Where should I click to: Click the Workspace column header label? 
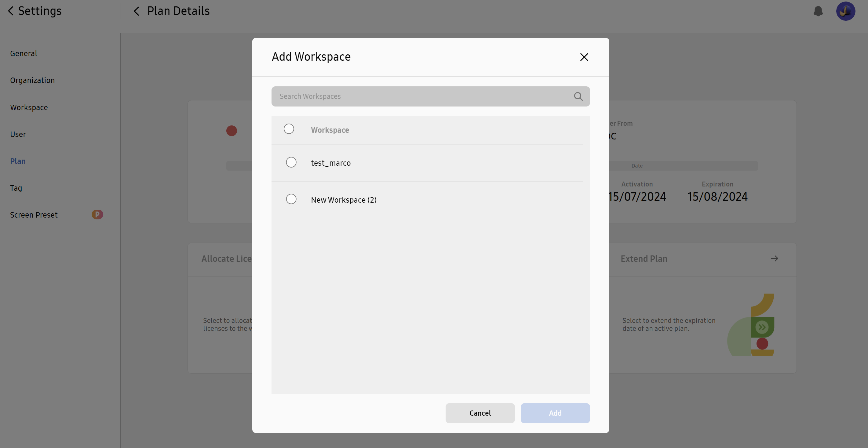pos(330,130)
